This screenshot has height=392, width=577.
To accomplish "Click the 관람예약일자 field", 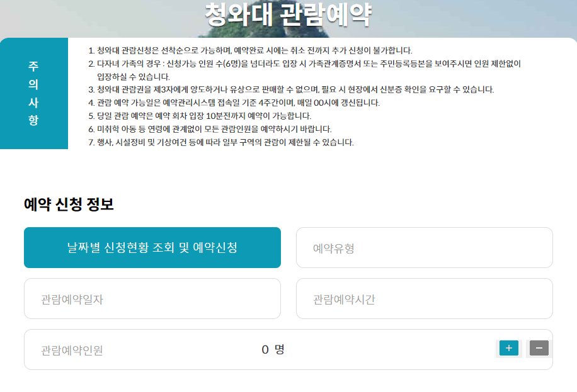I will 152,299.
